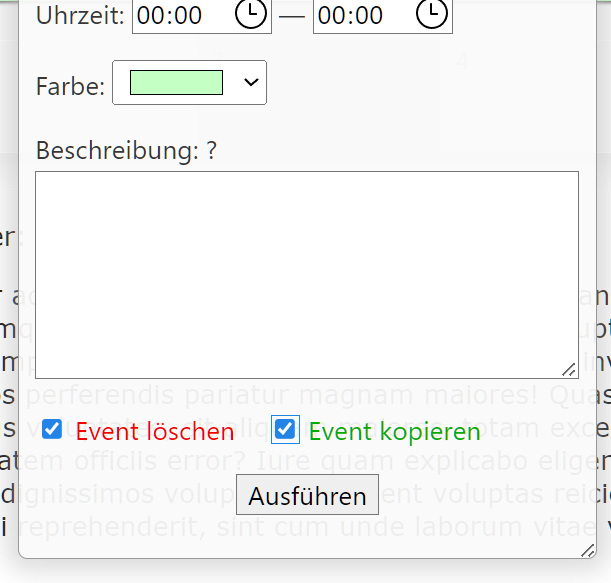This screenshot has height=583, width=611.
Task: Expand the Farbe dropdown arrow
Action: click(x=250, y=84)
